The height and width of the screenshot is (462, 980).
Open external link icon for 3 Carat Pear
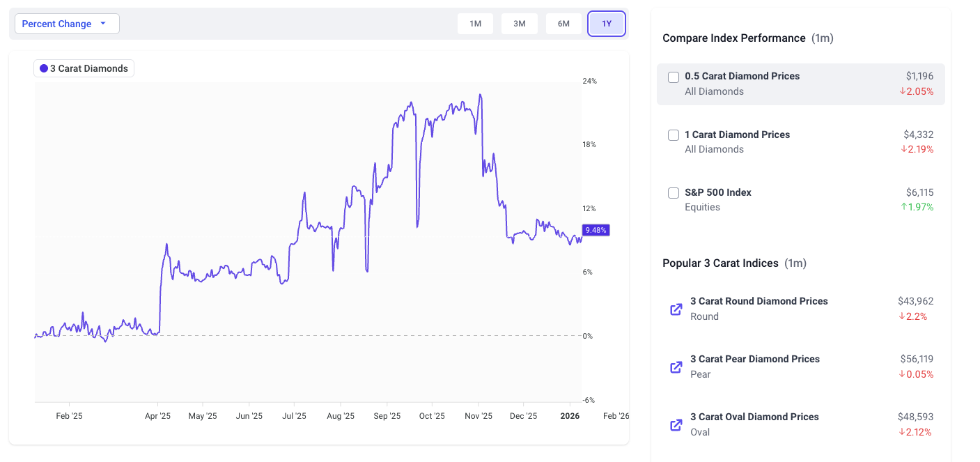676,367
